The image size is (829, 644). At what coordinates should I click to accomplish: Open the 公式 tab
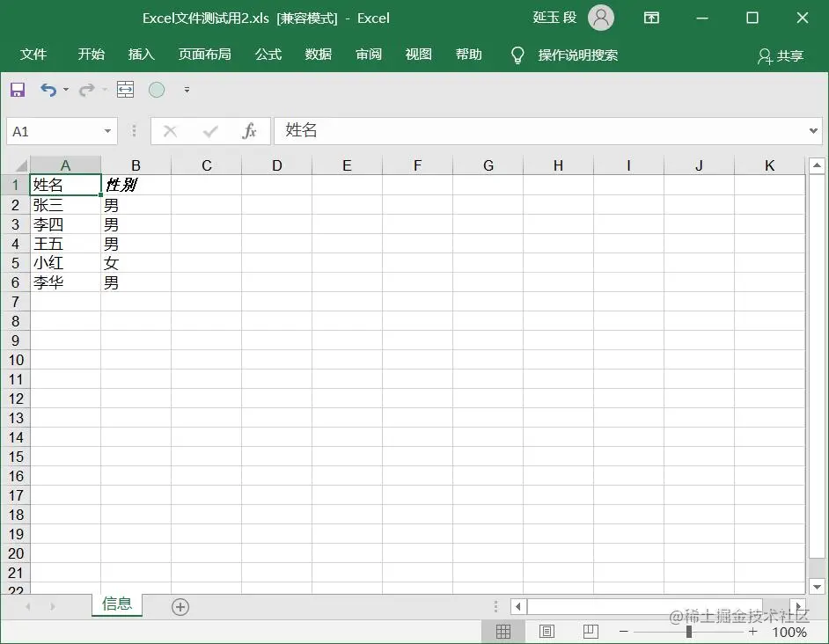[268, 55]
